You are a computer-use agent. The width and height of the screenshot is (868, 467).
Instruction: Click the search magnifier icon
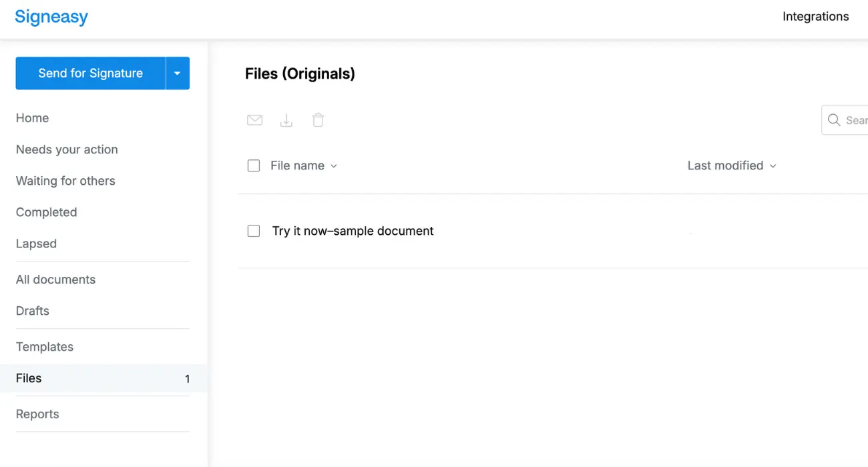pos(834,120)
